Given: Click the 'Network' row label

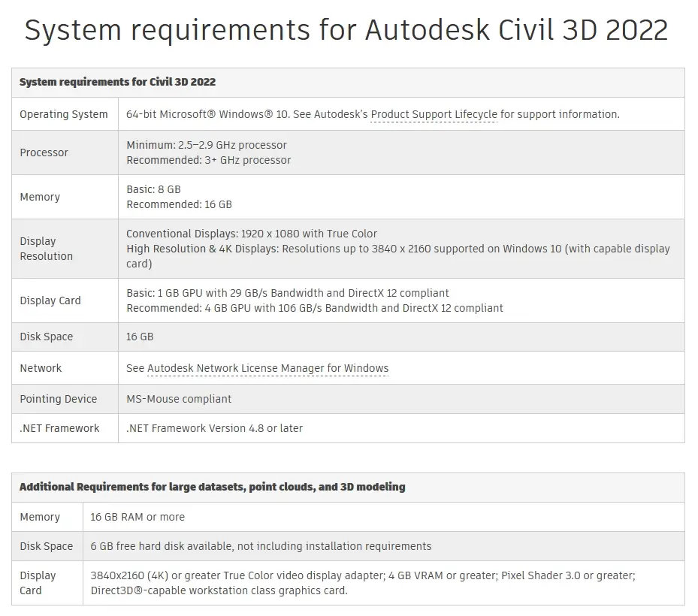Looking at the screenshot, I should point(41,368).
